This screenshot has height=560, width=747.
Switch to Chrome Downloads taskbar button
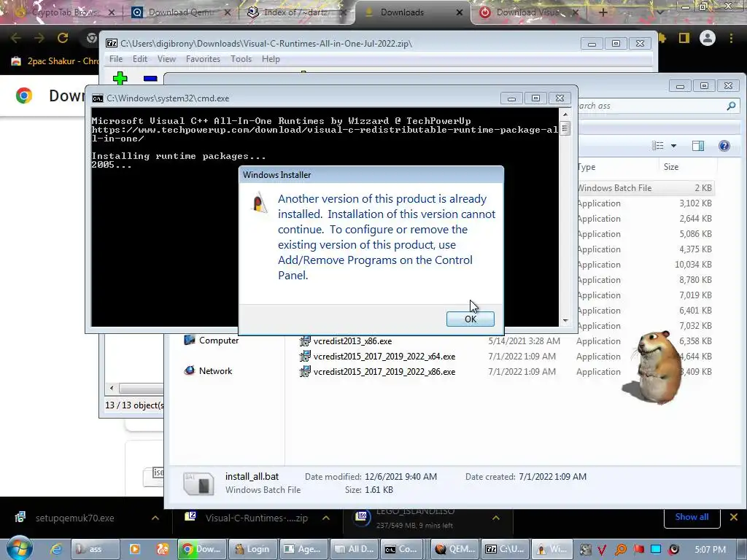[202, 549]
